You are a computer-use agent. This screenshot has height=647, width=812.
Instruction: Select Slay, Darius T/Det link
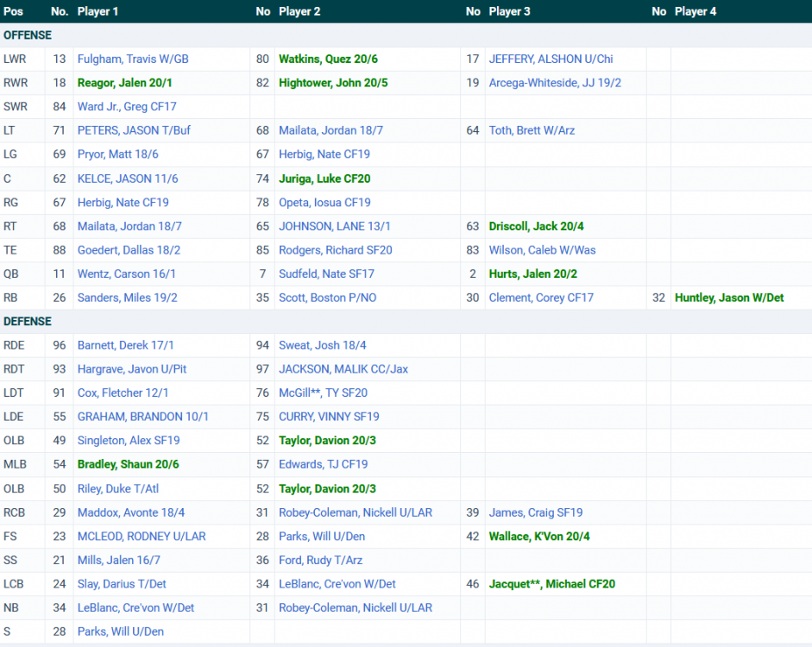pyautogui.click(x=122, y=584)
